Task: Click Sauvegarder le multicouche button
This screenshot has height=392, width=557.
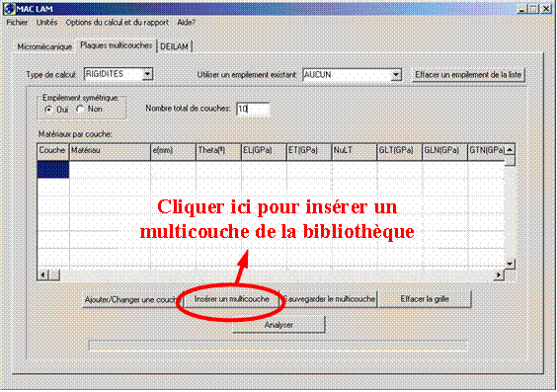Action: (x=329, y=299)
